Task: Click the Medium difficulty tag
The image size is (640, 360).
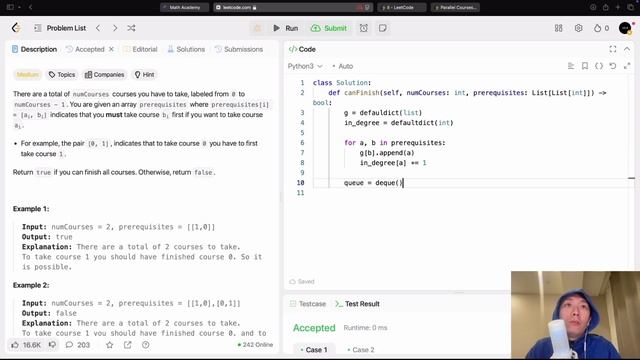Action: pos(27,75)
